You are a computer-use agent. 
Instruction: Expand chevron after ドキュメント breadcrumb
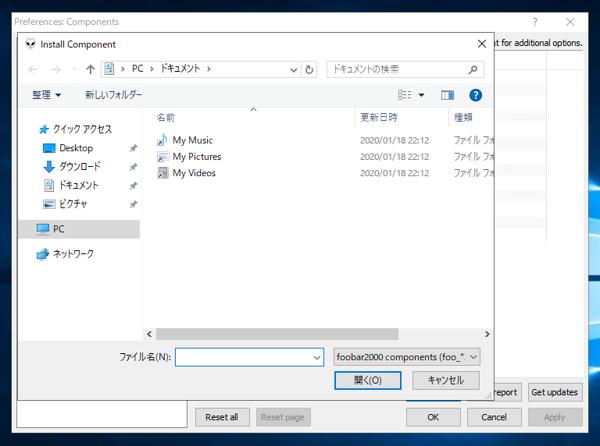coord(209,69)
